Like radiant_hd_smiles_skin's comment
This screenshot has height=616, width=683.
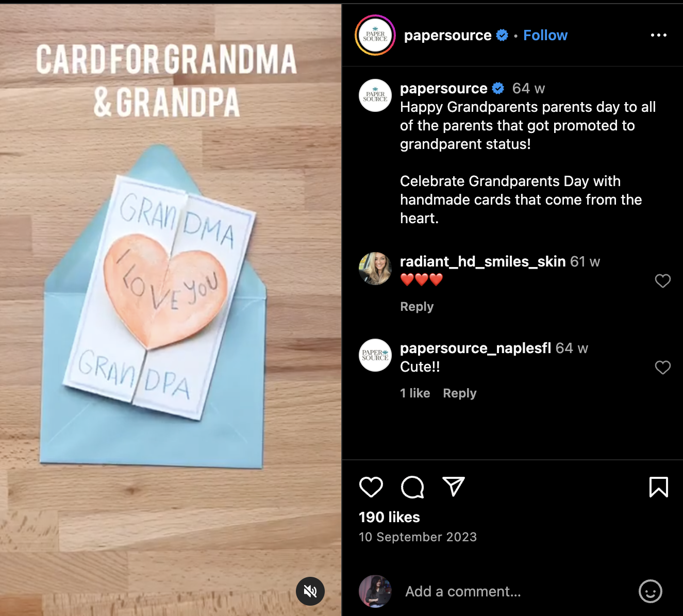pos(663,281)
